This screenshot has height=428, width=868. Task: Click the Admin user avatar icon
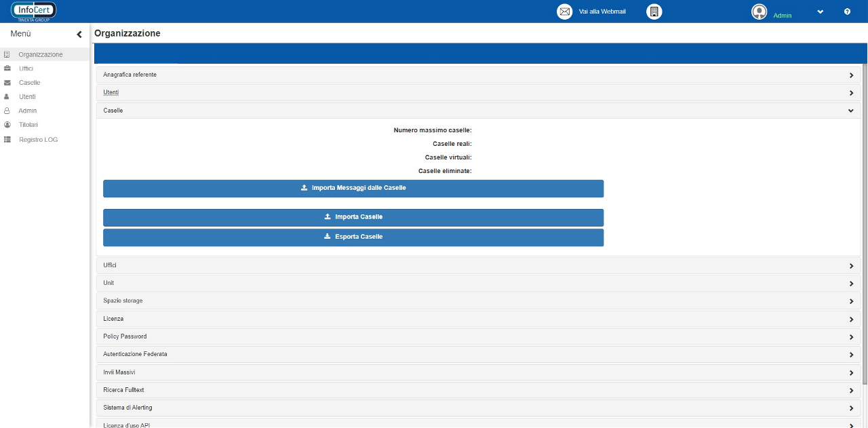click(759, 12)
